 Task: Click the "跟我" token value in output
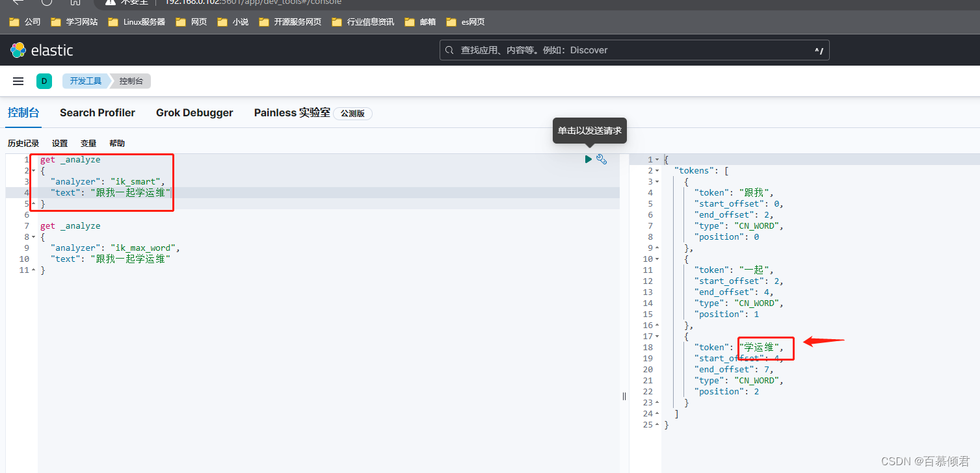click(754, 193)
